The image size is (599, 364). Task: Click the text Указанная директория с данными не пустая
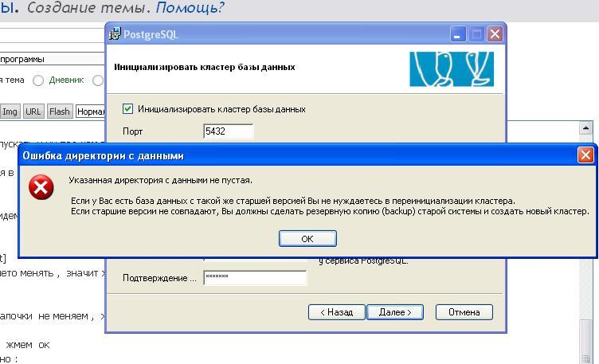tap(160, 180)
